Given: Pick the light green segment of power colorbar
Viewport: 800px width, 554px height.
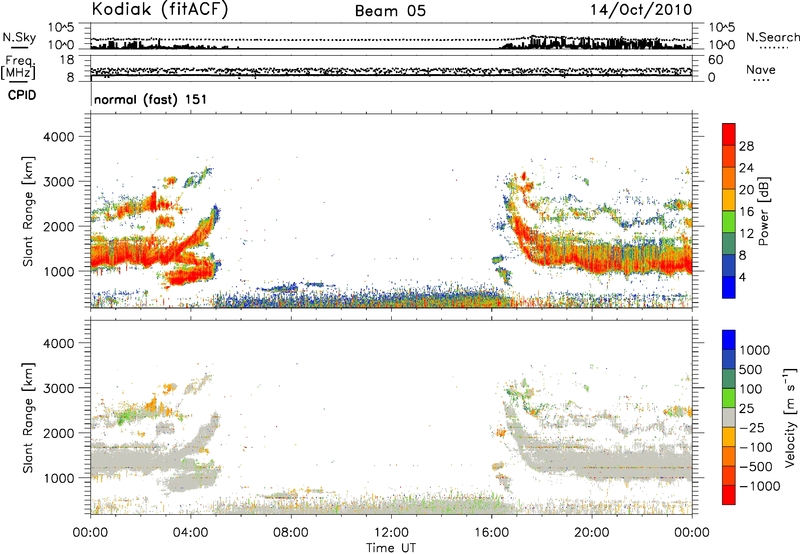Looking at the screenshot, I should pyautogui.click(x=729, y=222).
